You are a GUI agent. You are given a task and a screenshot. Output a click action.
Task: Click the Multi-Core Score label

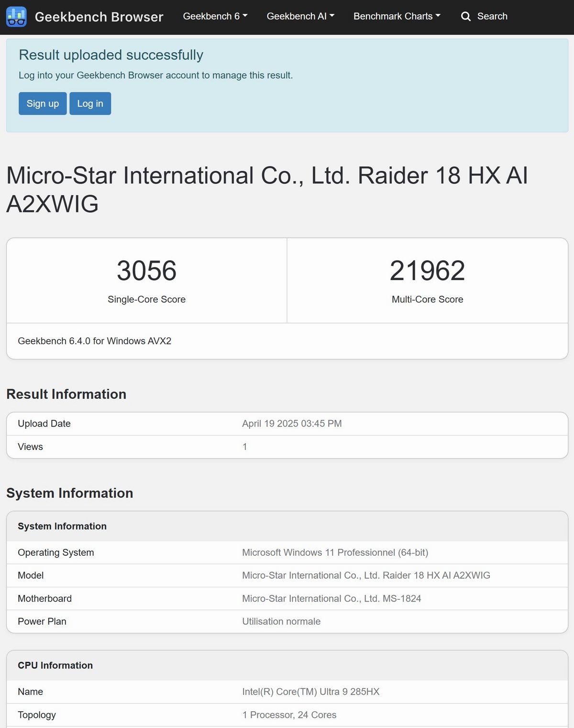click(x=427, y=299)
